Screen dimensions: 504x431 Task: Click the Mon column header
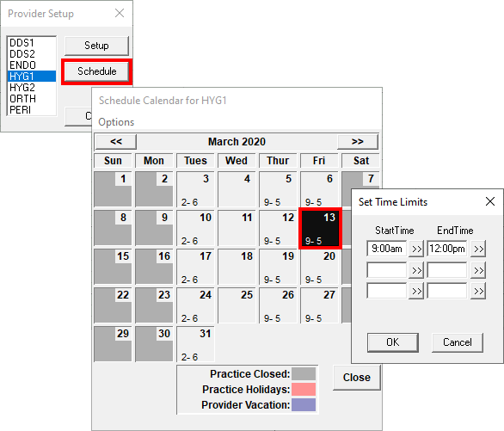[x=154, y=161]
